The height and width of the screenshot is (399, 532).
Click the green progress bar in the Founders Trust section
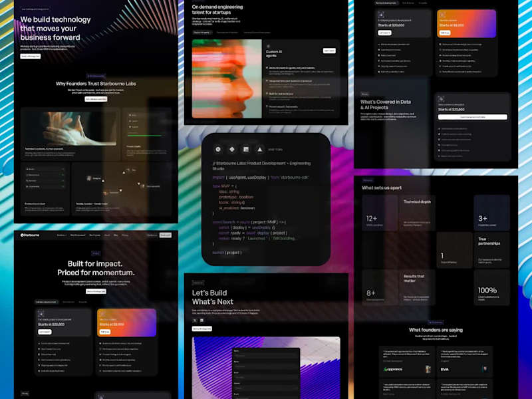pyautogui.click(x=144, y=136)
